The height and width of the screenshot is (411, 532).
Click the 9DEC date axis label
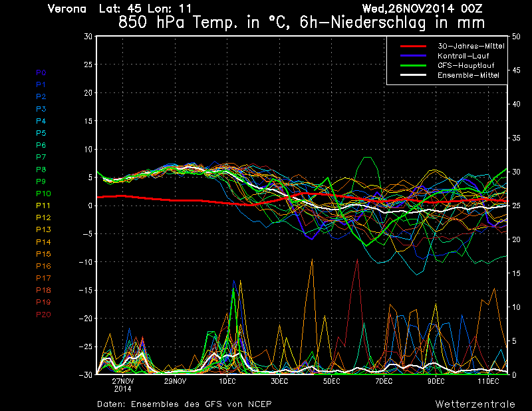coord(436,381)
